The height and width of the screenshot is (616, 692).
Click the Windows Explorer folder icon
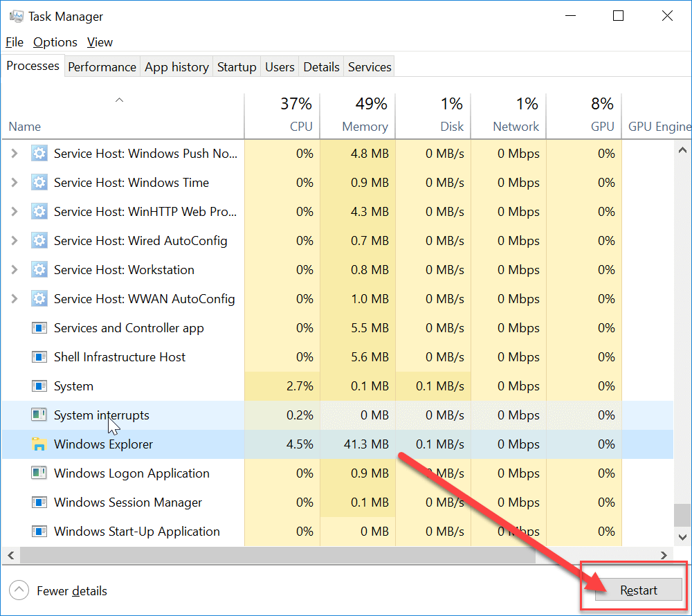[x=39, y=444]
